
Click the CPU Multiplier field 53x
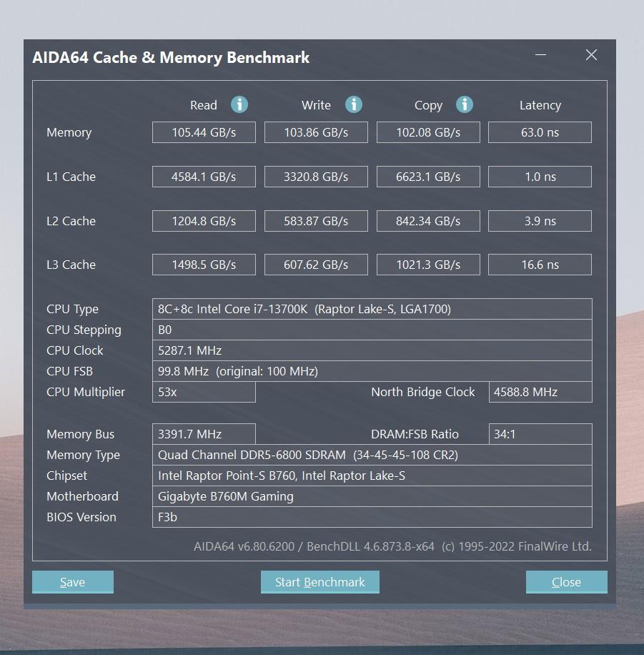[204, 392]
